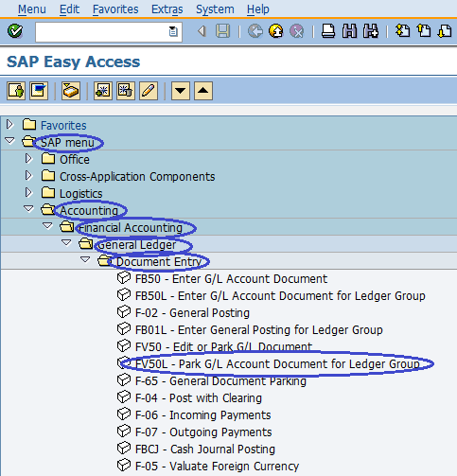Expand the Office folder
Screen dimensions: 457x476
click(x=28, y=158)
